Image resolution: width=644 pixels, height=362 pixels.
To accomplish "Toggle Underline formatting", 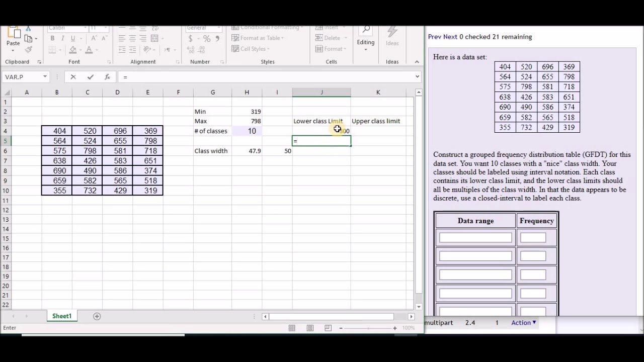I will pyautogui.click(x=73, y=39).
